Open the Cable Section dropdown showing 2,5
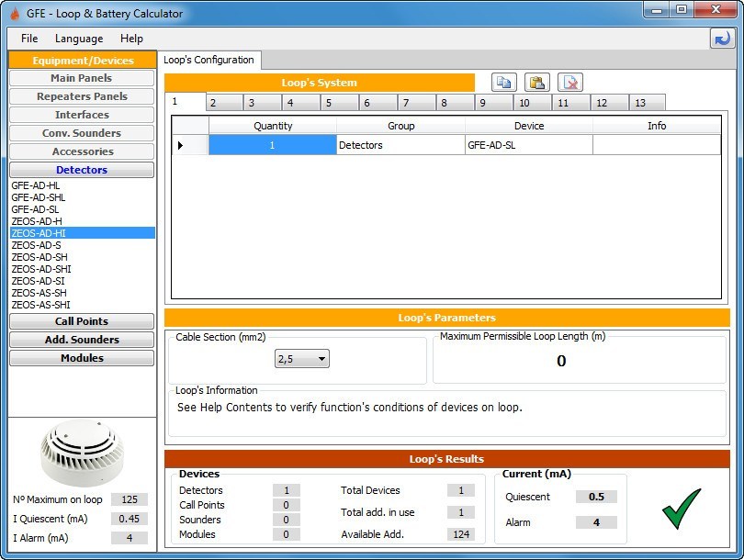744x560 pixels. [x=301, y=358]
